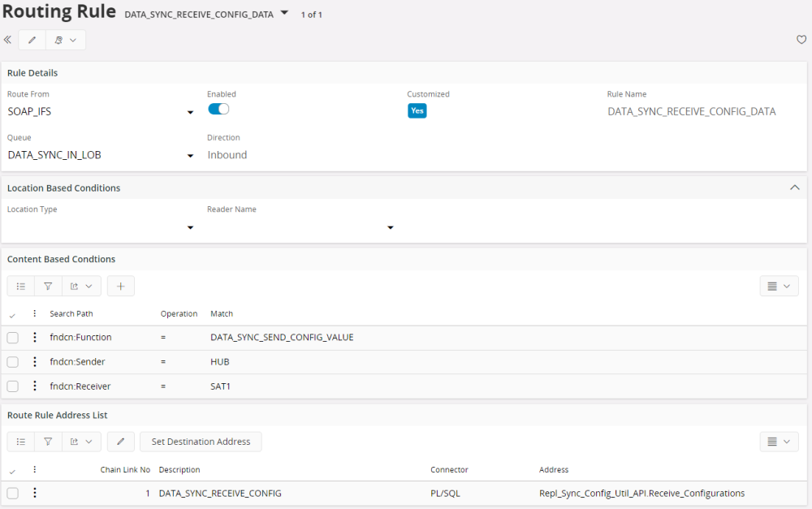Image resolution: width=812 pixels, height=509 pixels.
Task: Check the fndcn:Function row checkbox
Action: point(13,338)
